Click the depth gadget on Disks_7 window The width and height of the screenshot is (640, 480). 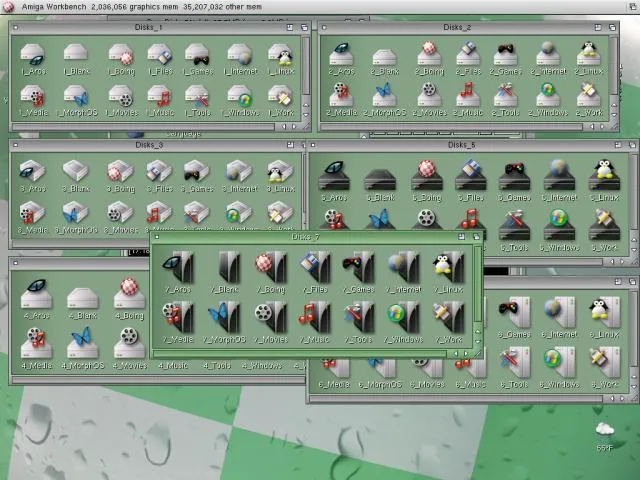coord(476,237)
